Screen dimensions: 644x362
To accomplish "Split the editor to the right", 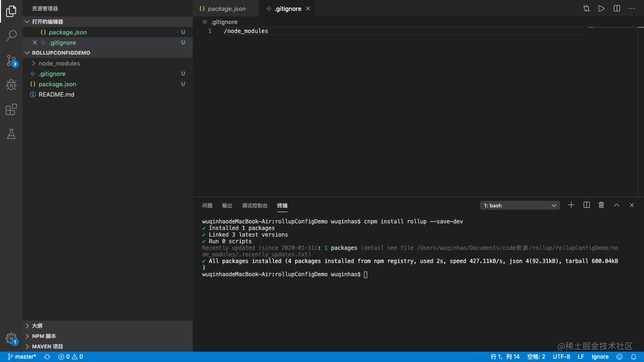I will 617,8.
